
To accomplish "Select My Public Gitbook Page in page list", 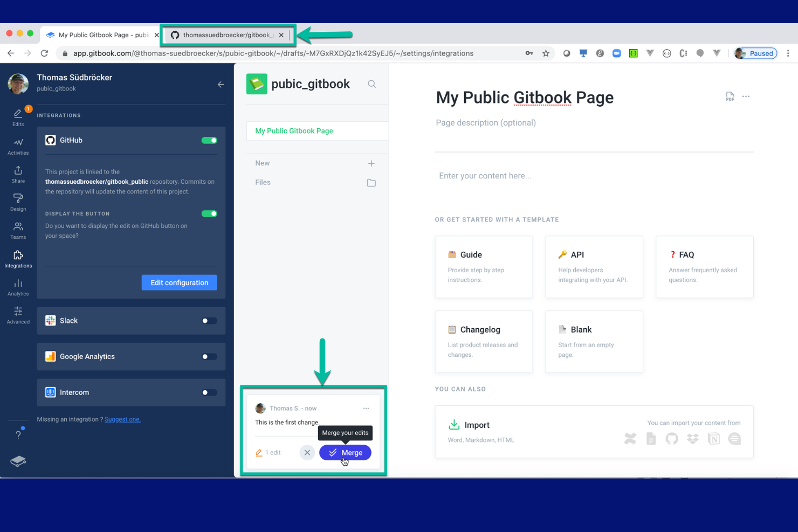I will point(317,131).
